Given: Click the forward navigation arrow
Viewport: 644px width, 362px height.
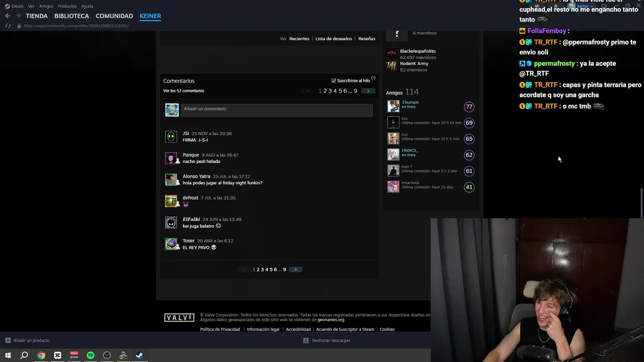Looking at the screenshot, I should (18, 16).
